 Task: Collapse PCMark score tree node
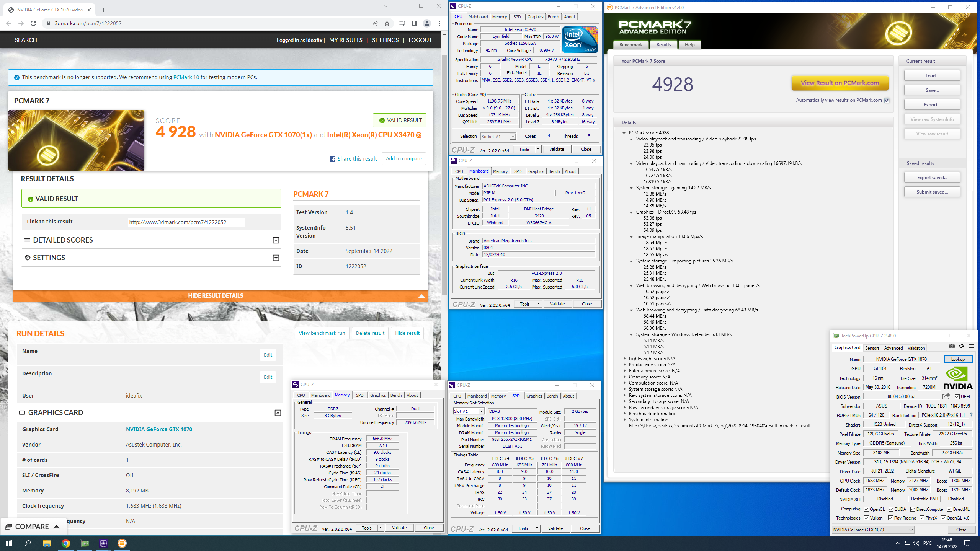(x=624, y=133)
